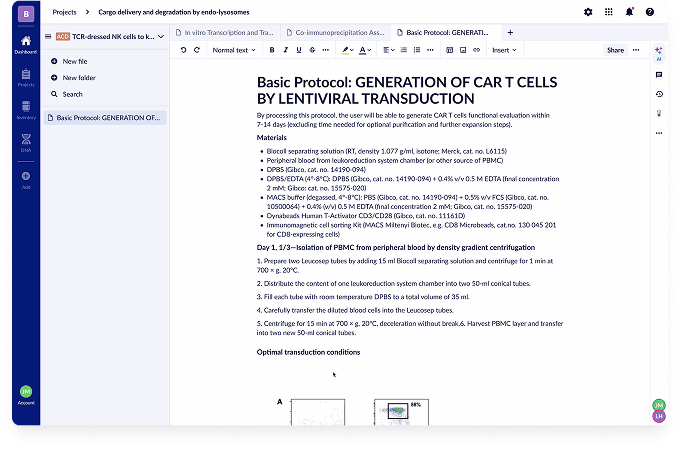Open the comments panel

(659, 75)
